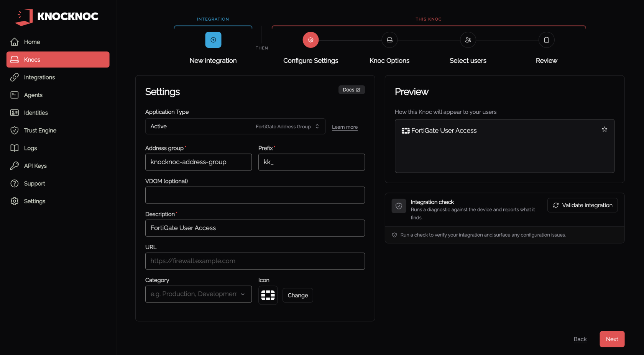Star the FortiGate User Access preview
This screenshot has height=355, width=644.
pyautogui.click(x=605, y=129)
